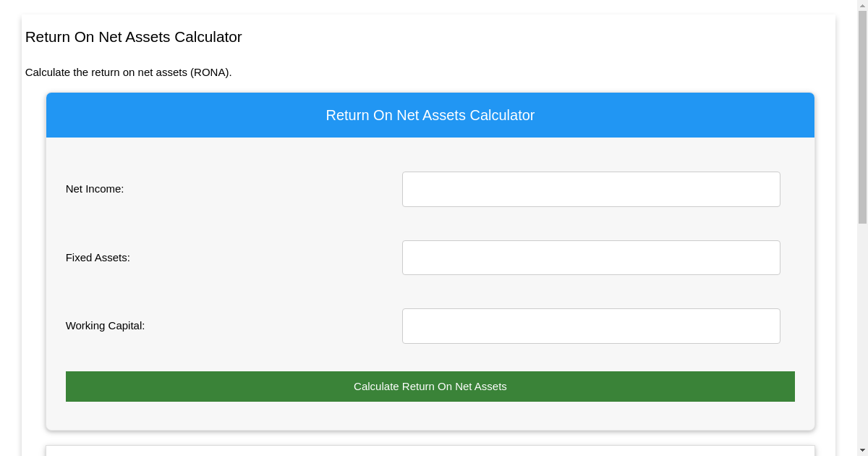Viewport: 868px width, 456px height.
Task: Click the page heading Return On Net Assets Calculator
Action: tap(133, 37)
